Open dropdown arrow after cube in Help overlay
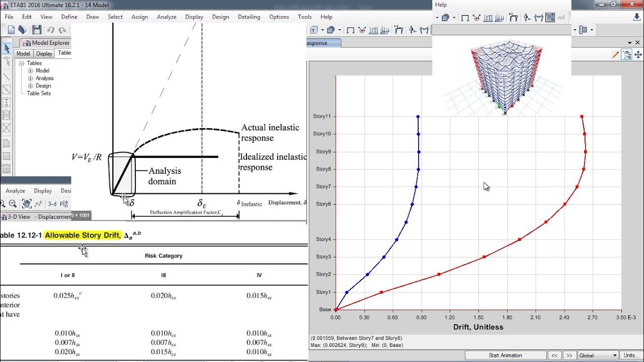644x362 pixels. (454, 18)
